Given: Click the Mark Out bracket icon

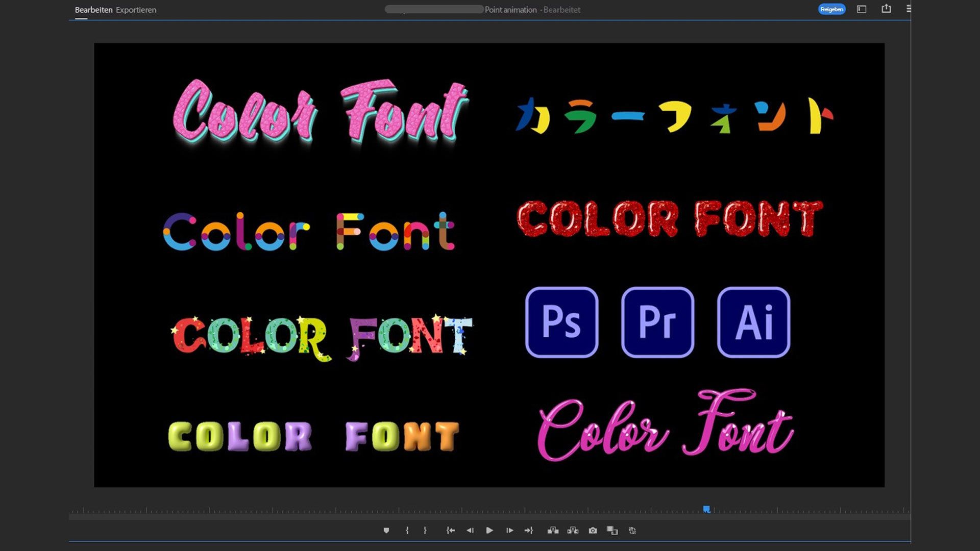Looking at the screenshot, I should pos(425,531).
